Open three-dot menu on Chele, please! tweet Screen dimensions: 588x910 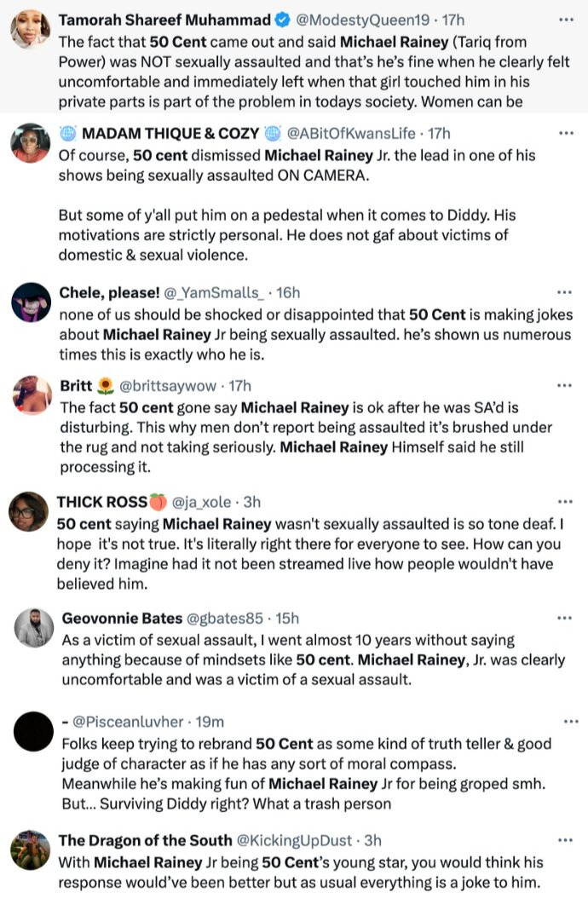tap(564, 292)
